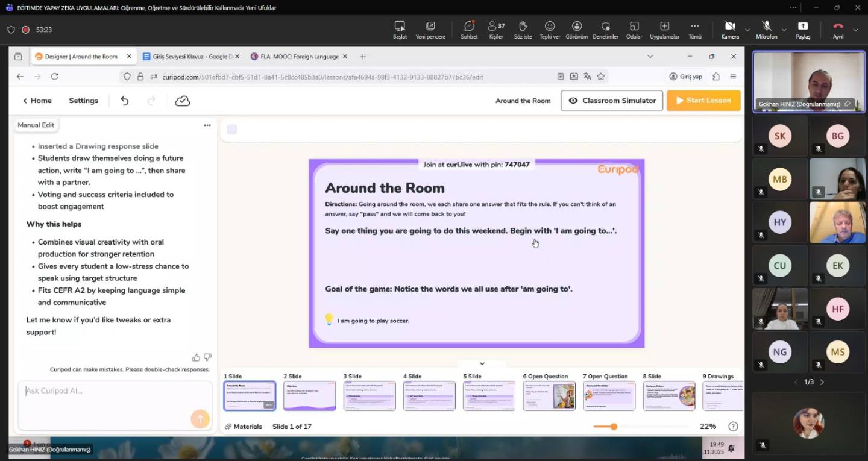The image size is (868, 461).
Task: Expand the Mikrofon options dropdown arrow
Action: 784,30
